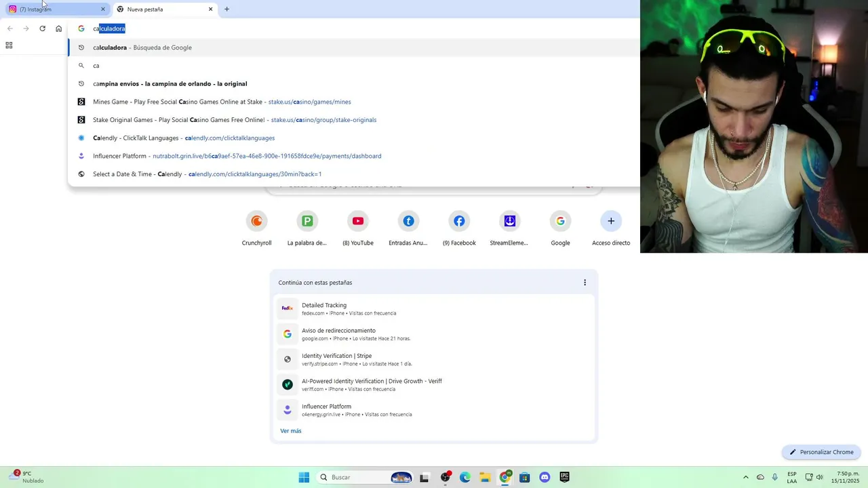868x488 pixels.
Task: Choose the Select a Date & Time Calendly suggestion
Action: [x=353, y=174]
